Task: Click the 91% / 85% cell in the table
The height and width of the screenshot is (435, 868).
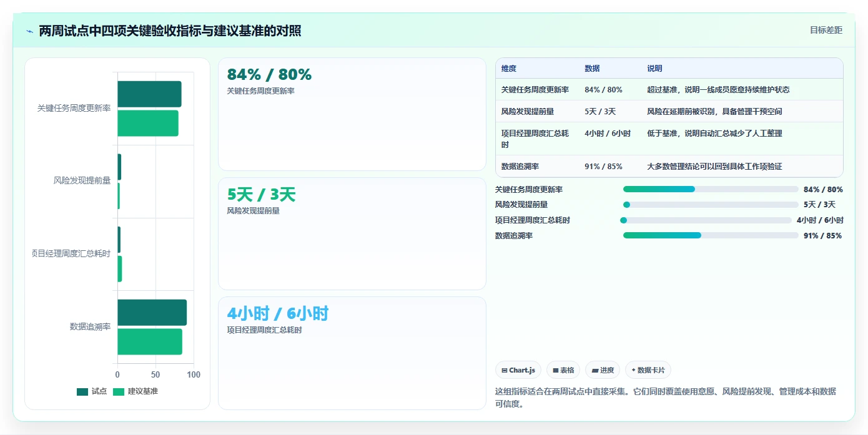Action: pos(603,167)
